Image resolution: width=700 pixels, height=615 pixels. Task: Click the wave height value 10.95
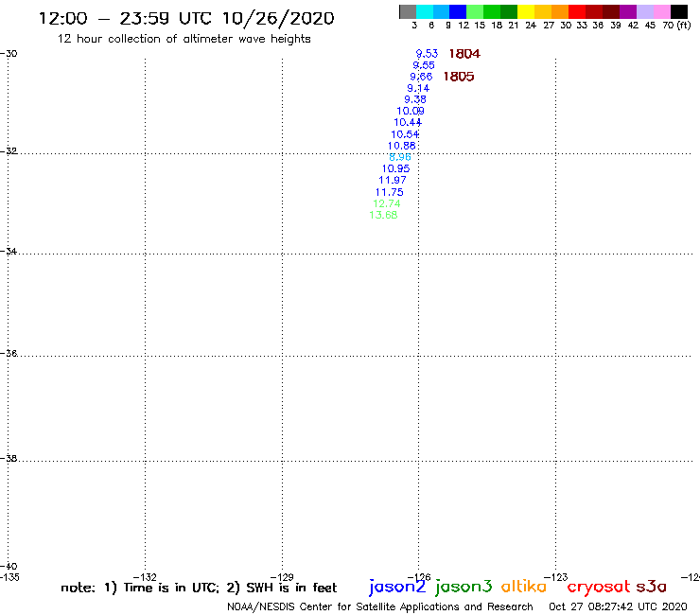(x=395, y=168)
